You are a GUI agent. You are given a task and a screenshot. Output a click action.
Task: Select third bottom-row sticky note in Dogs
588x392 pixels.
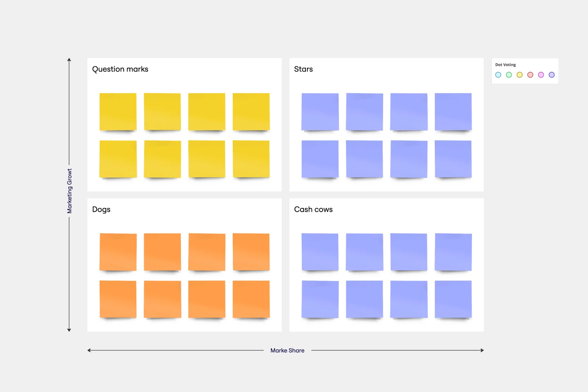[207, 299]
